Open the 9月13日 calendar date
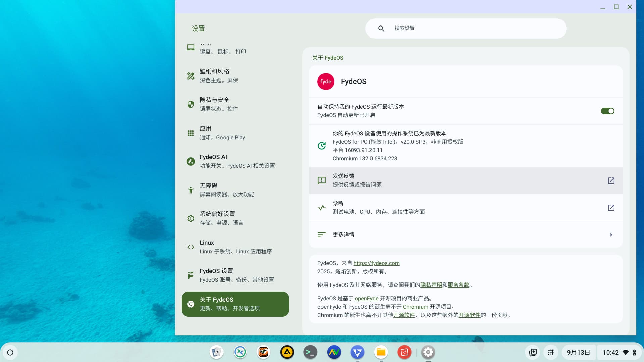 pos(579,352)
